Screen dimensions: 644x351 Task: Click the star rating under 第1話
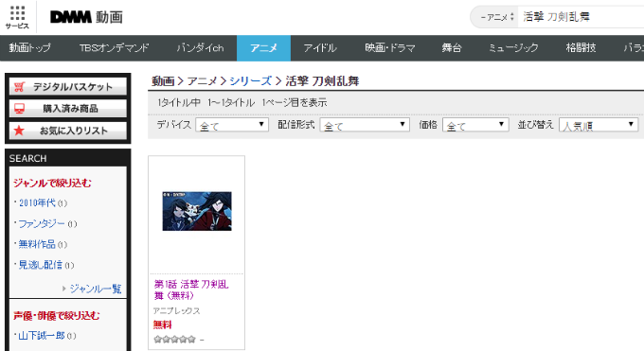pos(174,339)
